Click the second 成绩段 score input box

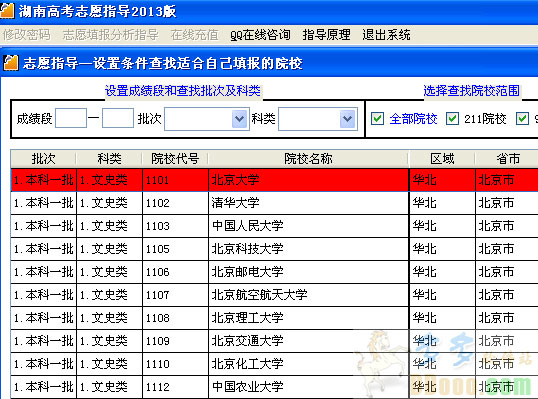(x=118, y=118)
